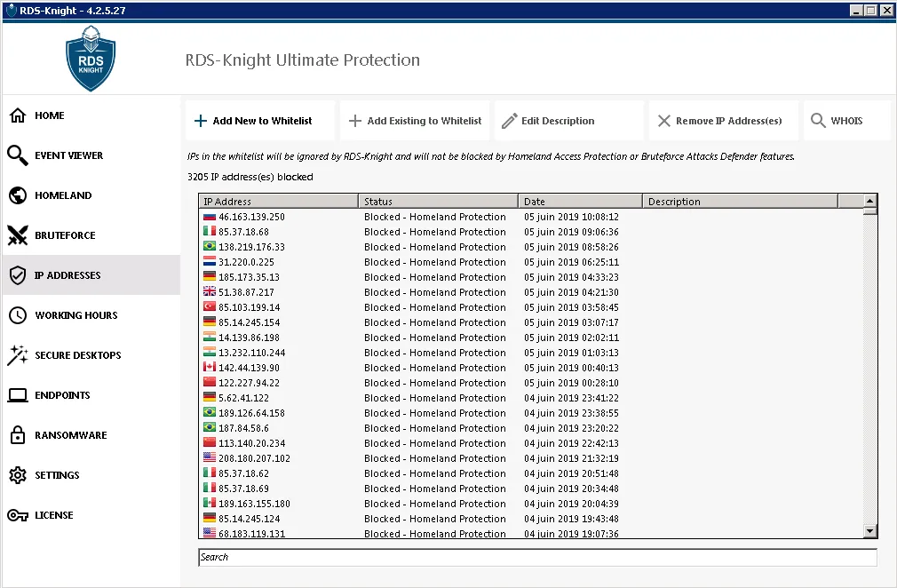Click the RDS Knight shield logo
Image resolution: width=897 pixels, height=588 pixels.
pyautogui.click(x=91, y=59)
